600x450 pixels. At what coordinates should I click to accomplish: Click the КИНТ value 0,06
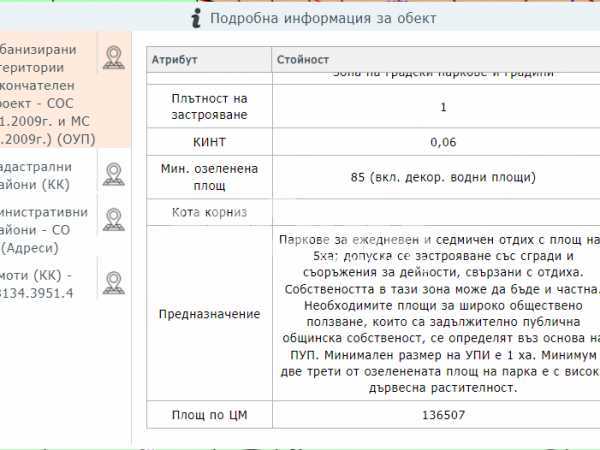[x=443, y=142]
